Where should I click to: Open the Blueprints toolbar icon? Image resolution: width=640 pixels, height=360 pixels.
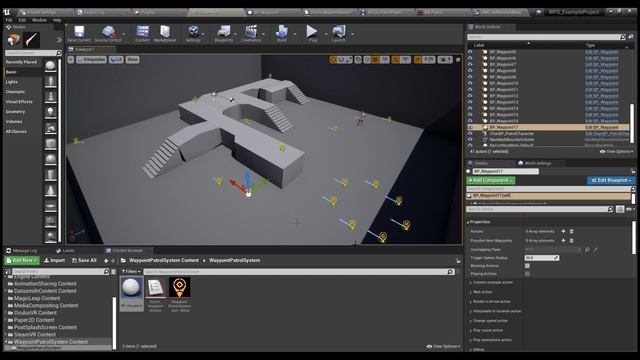(x=224, y=33)
